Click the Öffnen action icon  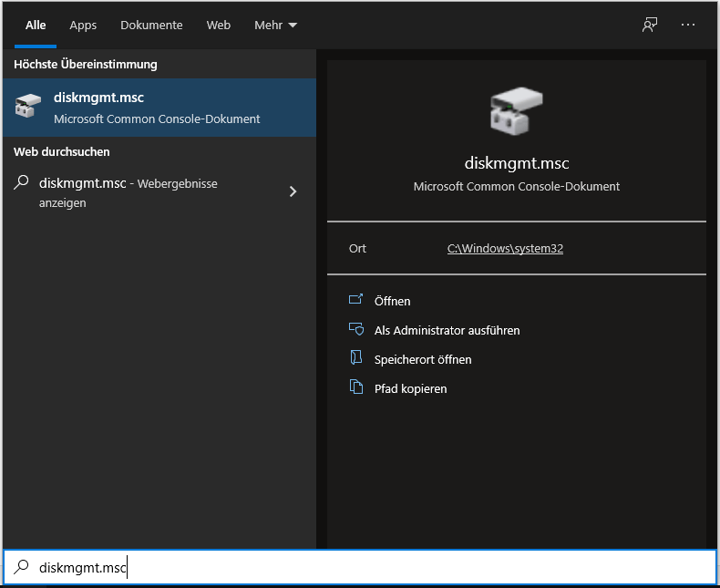point(356,301)
